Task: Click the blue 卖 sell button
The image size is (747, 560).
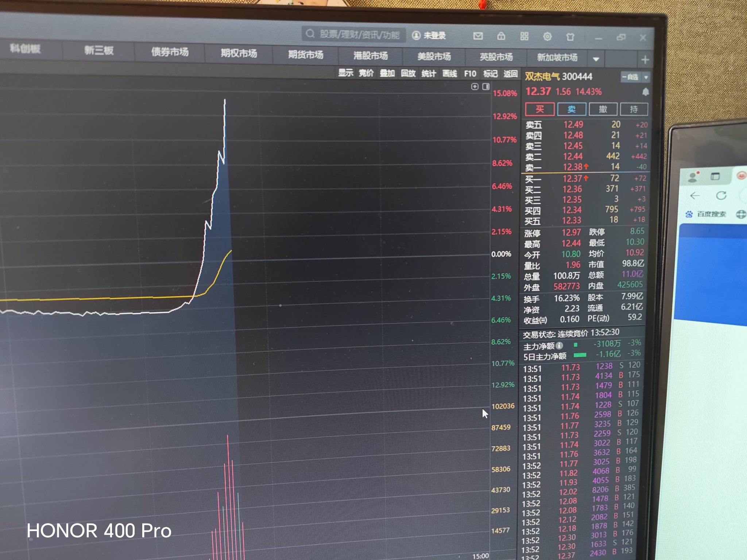Action: click(571, 109)
